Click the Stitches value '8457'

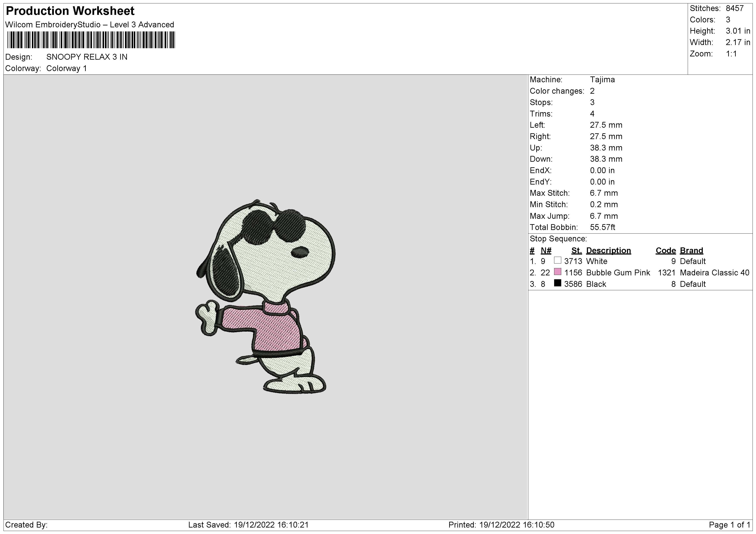pos(735,9)
